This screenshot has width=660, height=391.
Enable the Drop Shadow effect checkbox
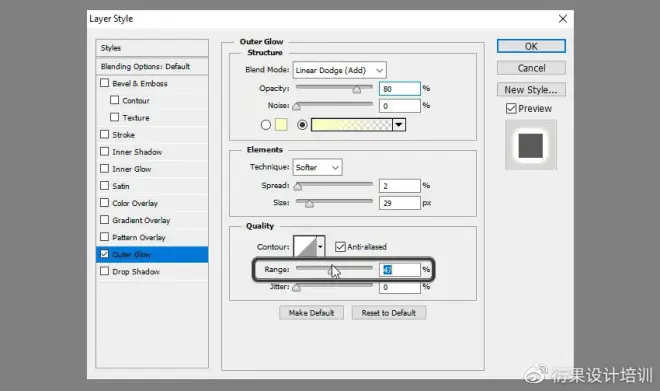pos(104,271)
